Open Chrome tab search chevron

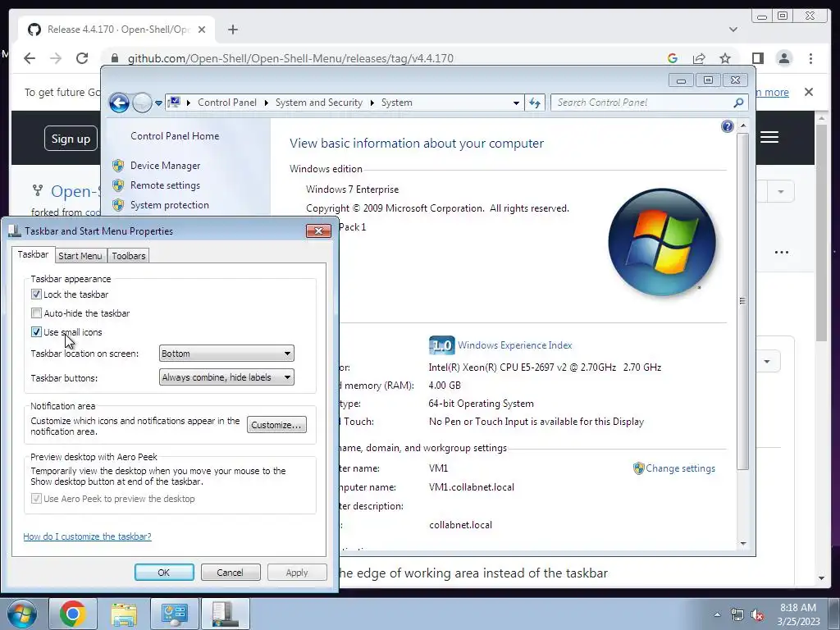point(733,30)
